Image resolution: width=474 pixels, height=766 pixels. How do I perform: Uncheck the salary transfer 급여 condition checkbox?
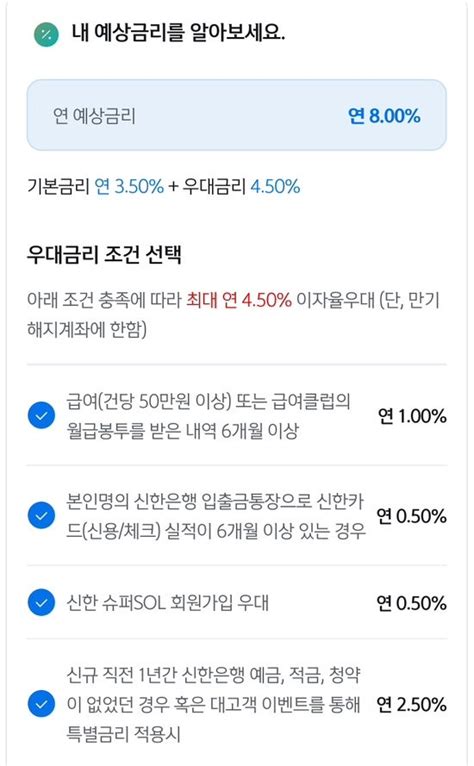pos(42,416)
